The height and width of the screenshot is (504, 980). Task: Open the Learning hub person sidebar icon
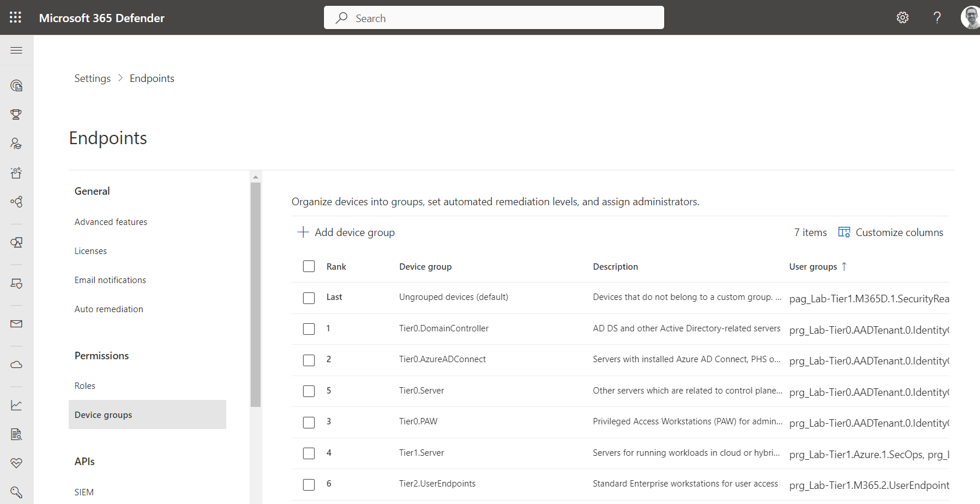(16, 144)
